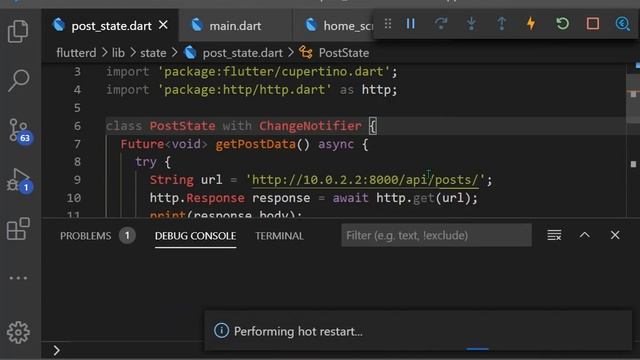Close the bottom panel
Image resolution: width=640 pixels, height=360 pixels.
(615, 235)
